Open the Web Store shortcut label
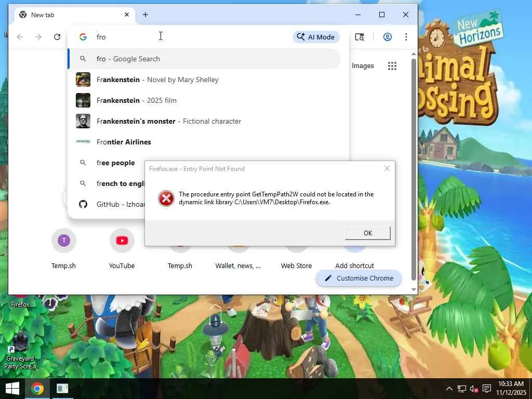532x399 pixels. [x=297, y=265]
